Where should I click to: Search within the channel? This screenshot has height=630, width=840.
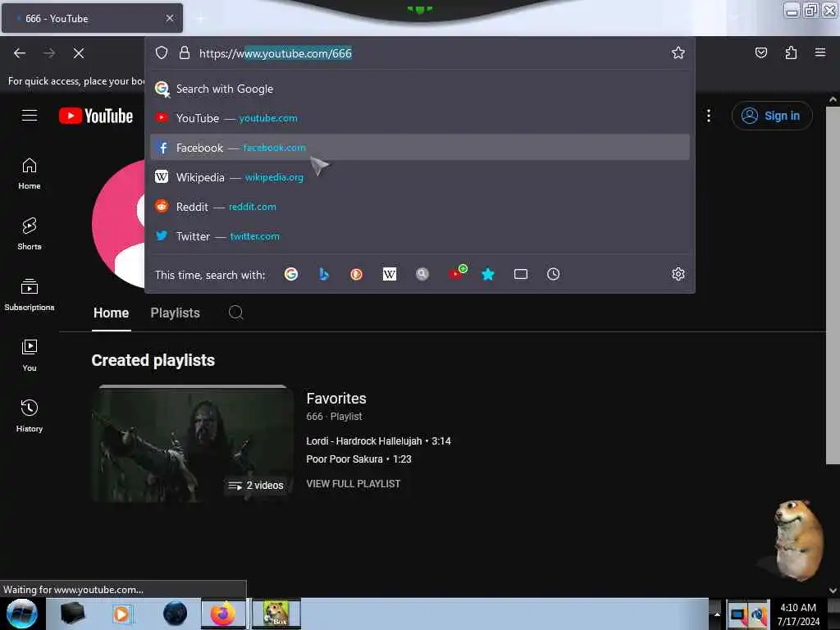235,313
